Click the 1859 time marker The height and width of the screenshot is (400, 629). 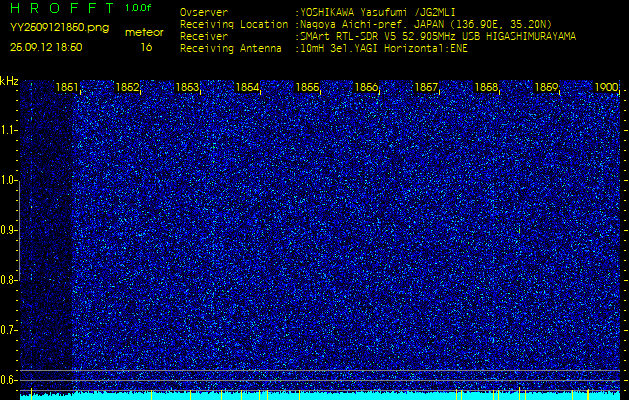(x=546, y=87)
